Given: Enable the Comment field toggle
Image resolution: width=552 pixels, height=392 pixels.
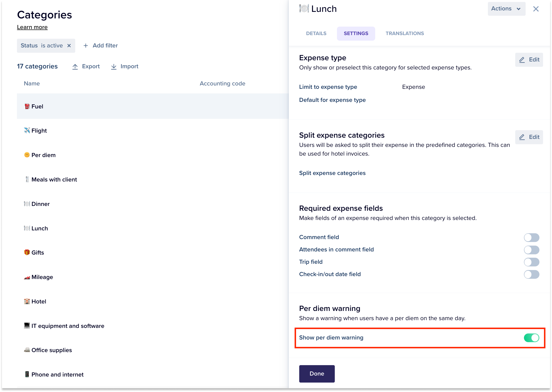Looking at the screenshot, I should coord(531,237).
